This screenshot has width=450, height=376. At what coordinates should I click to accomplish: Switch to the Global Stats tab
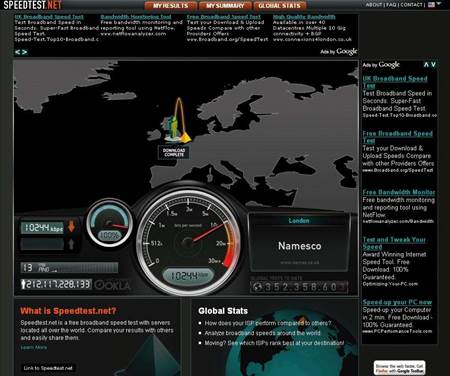pyautogui.click(x=280, y=6)
